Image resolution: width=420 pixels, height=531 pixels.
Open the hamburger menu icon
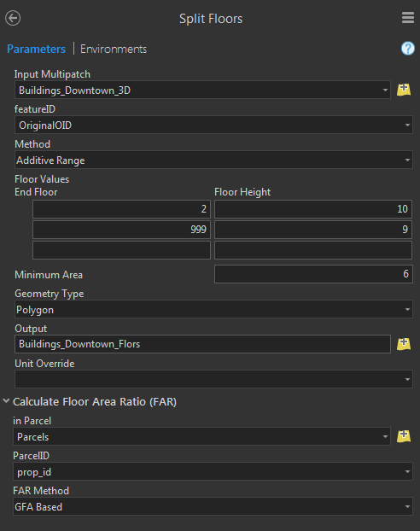[x=408, y=18]
